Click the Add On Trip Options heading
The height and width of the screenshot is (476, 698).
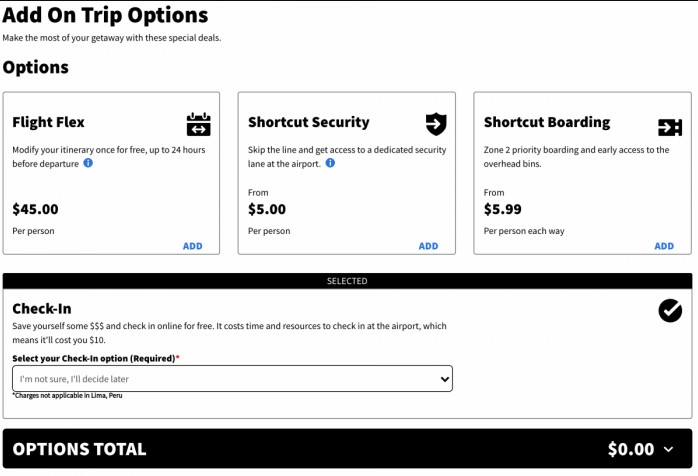point(105,16)
